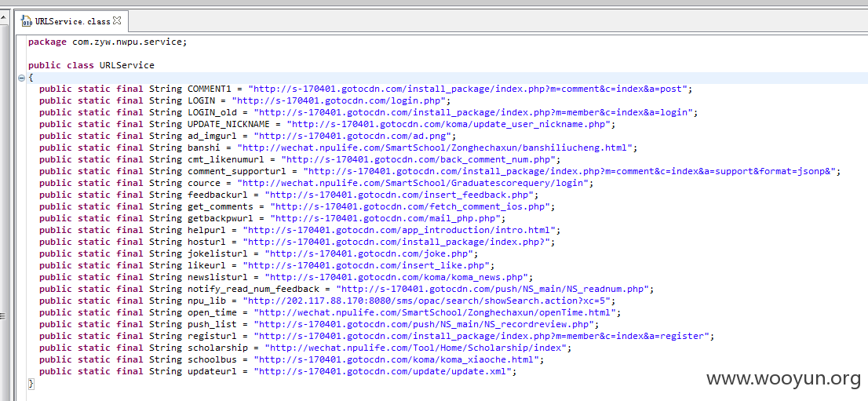868x401 pixels.
Task: Click the class file icon on the tab
Action: [x=27, y=22]
